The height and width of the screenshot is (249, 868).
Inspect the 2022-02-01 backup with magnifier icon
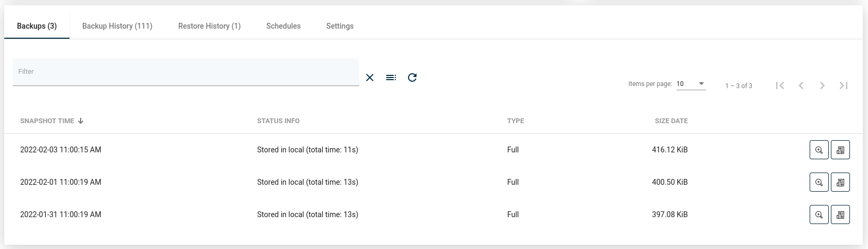819,182
